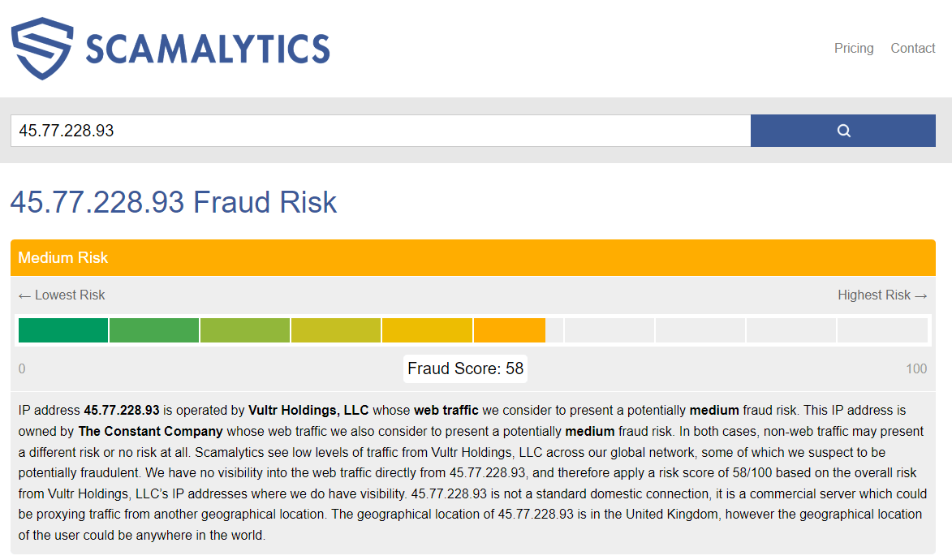Click the Scamalytics shield logo icon
This screenshot has width=952, height=560.
[x=42, y=49]
